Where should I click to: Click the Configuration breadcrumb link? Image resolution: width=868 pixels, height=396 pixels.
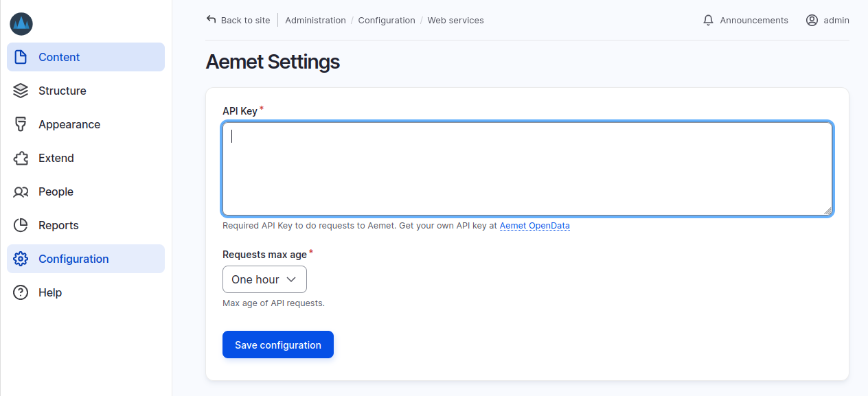(387, 20)
